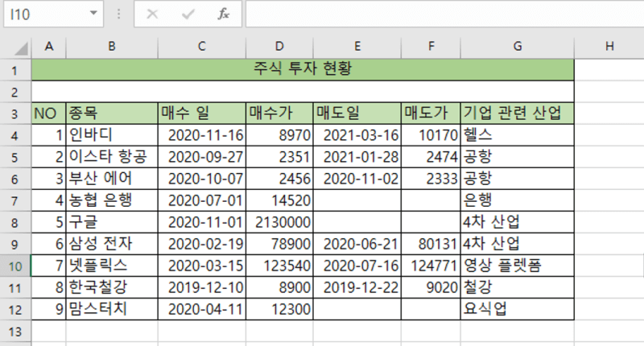
Task: Click header cell '매도가'
Action: (x=431, y=113)
